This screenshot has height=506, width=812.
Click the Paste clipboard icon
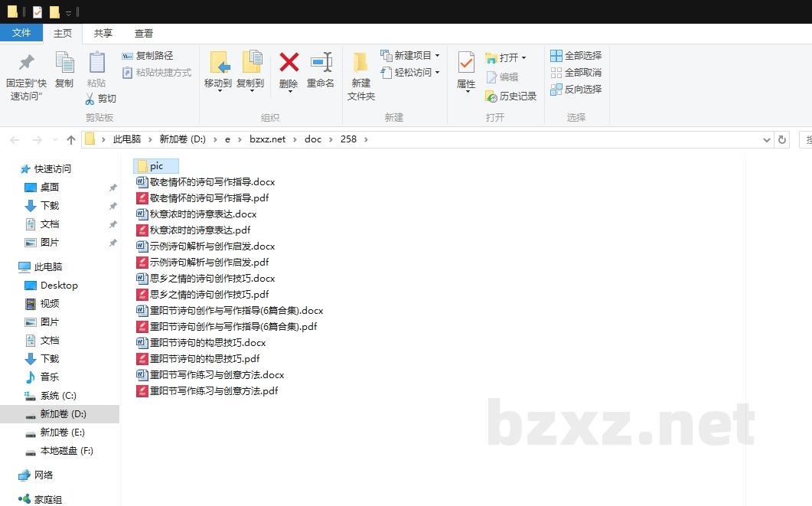click(x=96, y=63)
